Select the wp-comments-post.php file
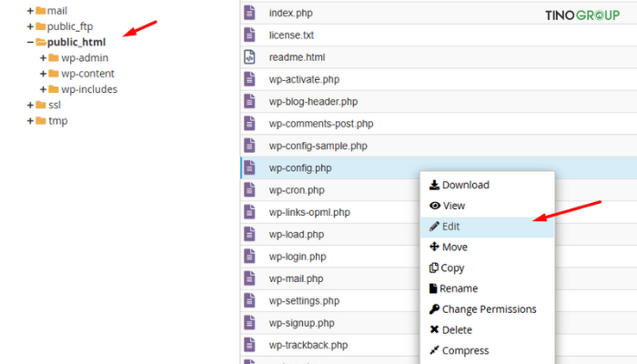The width and height of the screenshot is (637, 364). click(321, 124)
